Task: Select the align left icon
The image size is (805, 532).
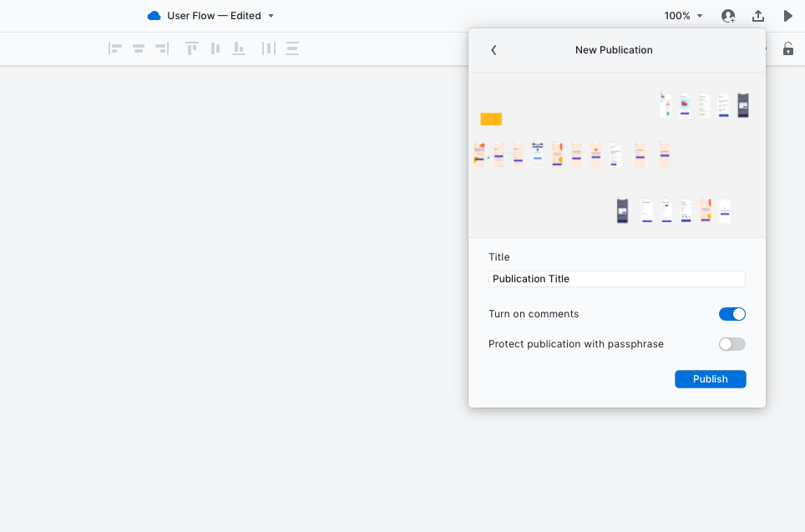Action: click(114, 48)
